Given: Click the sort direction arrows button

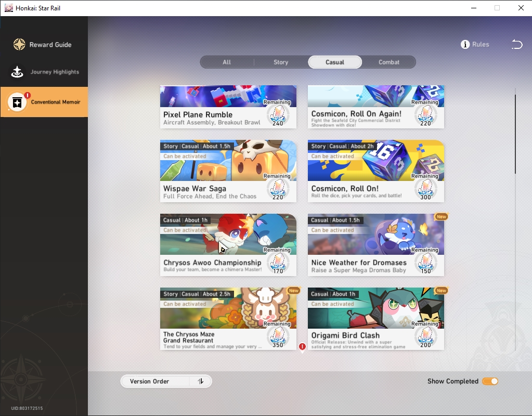Looking at the screenshot, I should click(201, 381).
